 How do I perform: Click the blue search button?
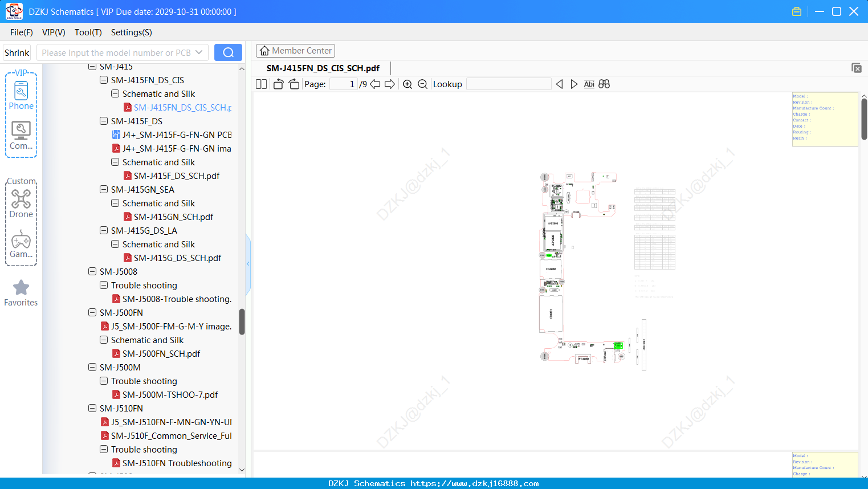228,52
